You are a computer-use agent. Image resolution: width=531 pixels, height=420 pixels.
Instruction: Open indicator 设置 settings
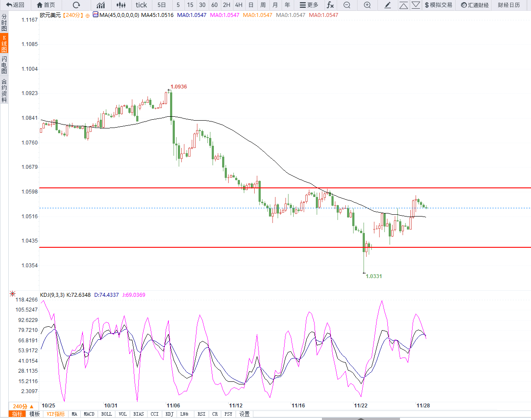[244, 414]
